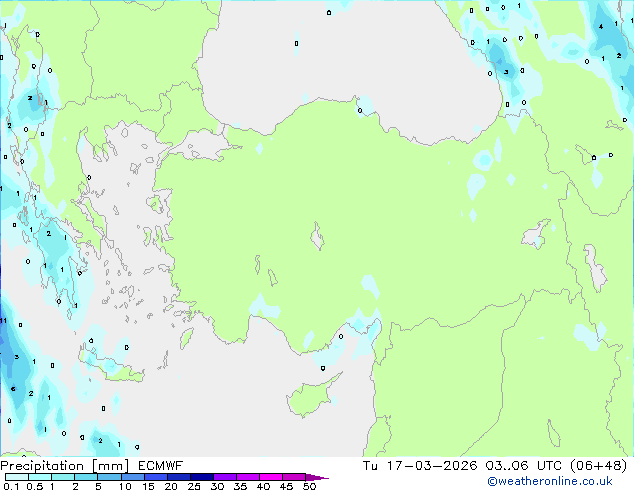The width and height of the screenshot is (634, 490).
Task: Click the magenta swatch between 45 and 50
Action: (294, 477)
